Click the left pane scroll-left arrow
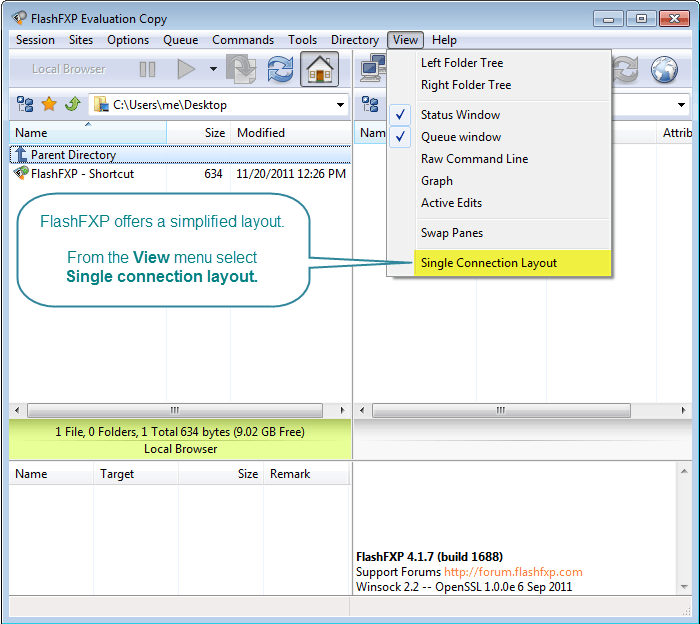The height and width of the screenshot is (624, 700). pyautogui.click(x=17, y=410)
